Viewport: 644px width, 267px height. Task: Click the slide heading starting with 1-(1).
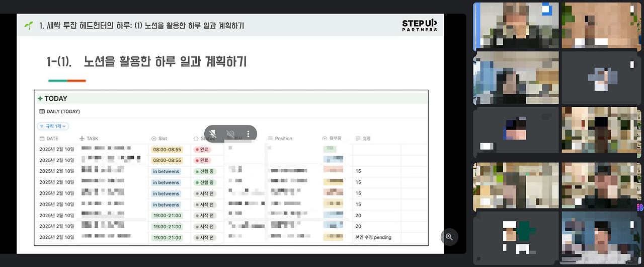click(146, 62)
